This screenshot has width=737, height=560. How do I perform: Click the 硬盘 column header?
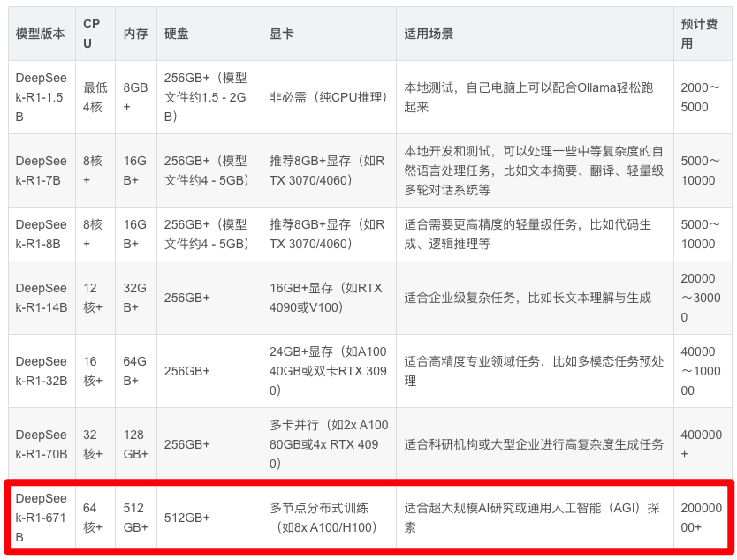(209, 34)
